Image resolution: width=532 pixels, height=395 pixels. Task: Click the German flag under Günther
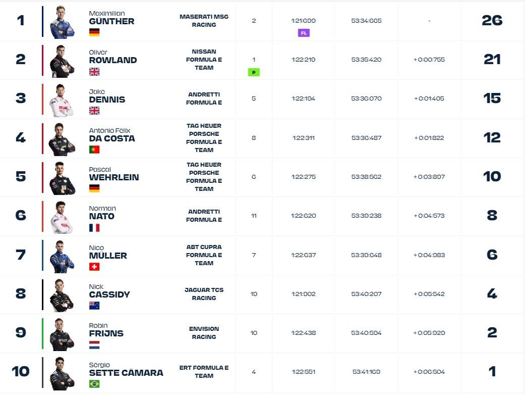click(94, 32)
